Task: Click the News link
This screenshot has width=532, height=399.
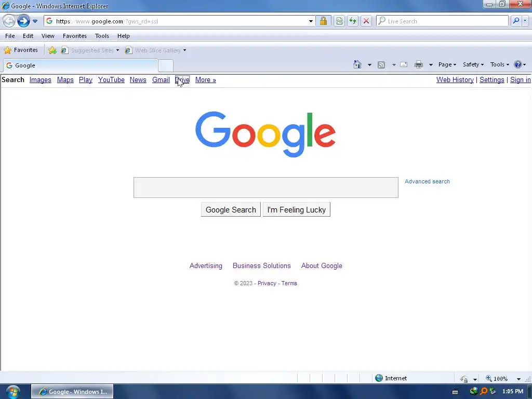Action: tap(138, 79)
